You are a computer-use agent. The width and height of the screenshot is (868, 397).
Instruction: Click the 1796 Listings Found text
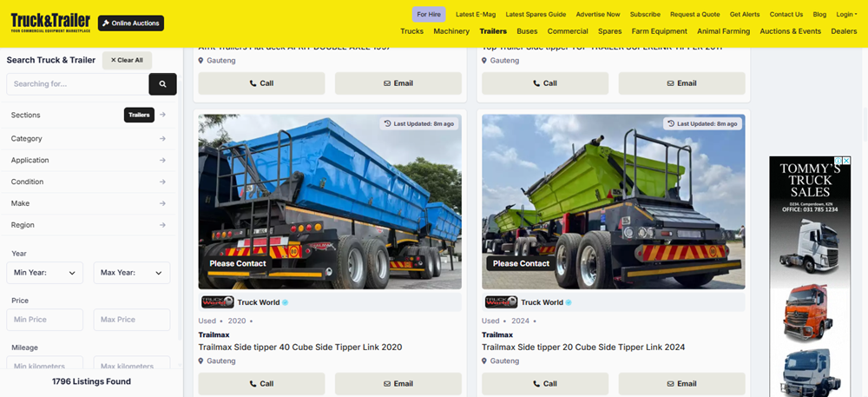tap(91, 381)
